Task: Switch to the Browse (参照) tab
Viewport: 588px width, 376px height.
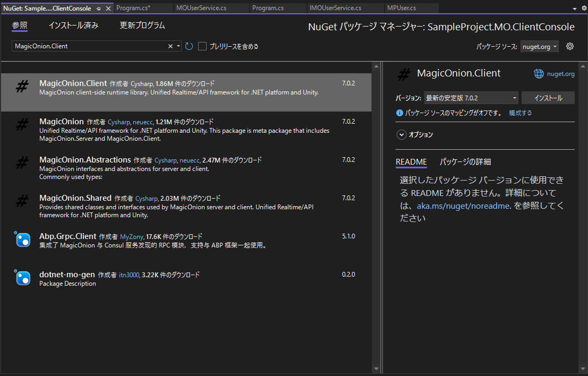Action: (20, 25)
